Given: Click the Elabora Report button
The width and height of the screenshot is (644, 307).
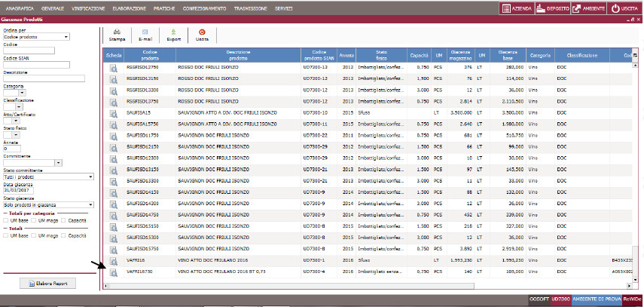Looking at the screenshot, I should (x=48, y=284).
